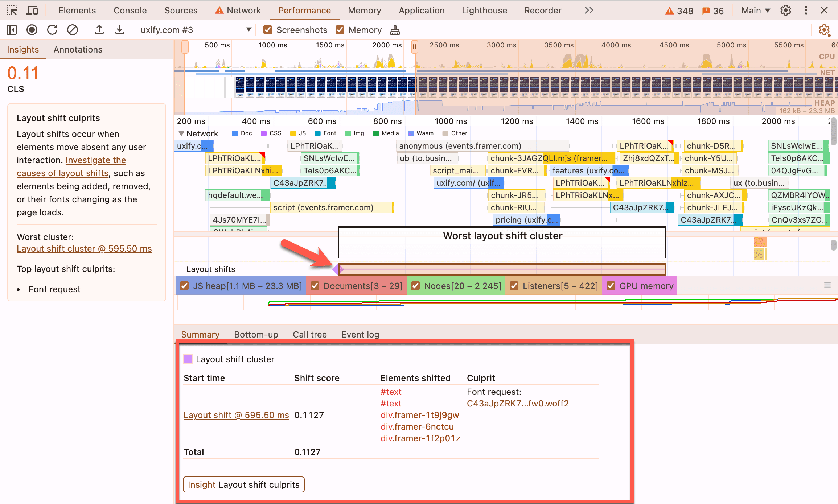Download the profile with the save icon

(x=119, y=30)
